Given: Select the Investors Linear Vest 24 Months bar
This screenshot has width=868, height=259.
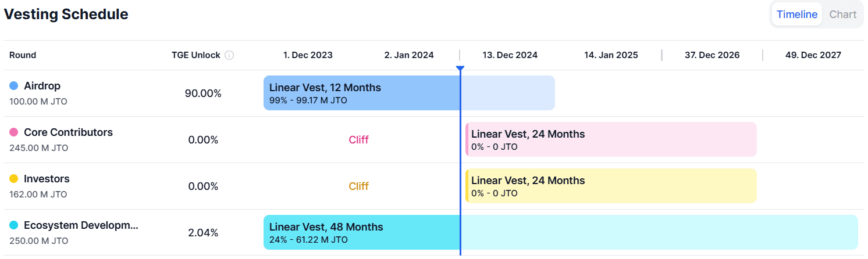Looking at the screenshot, I should pos(611,186).
